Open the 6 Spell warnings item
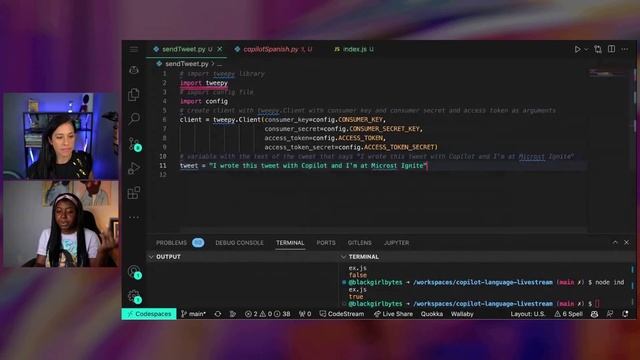Viewport: 640px width, 360px height. click(568, 314)
